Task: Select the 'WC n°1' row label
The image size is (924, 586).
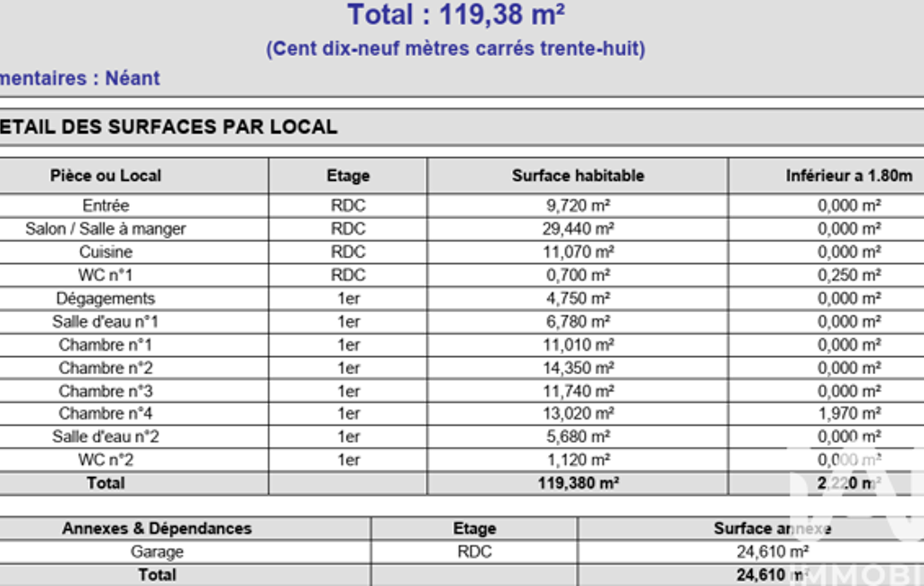Action: [x=105, y=275]
